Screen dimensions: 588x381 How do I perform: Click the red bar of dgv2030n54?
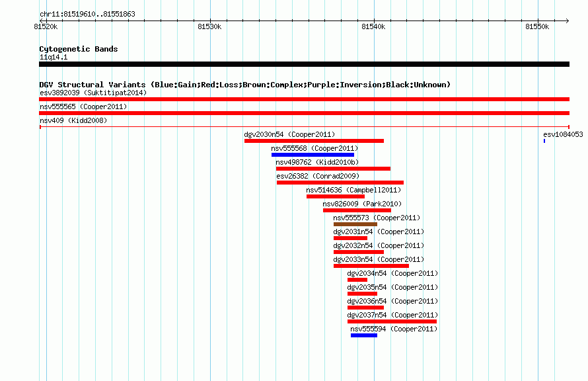[x=314, y=141]
